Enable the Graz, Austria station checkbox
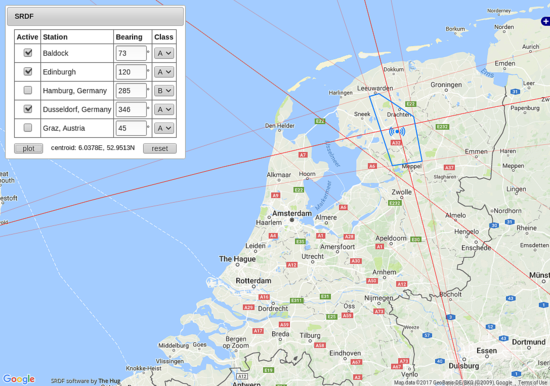 (x=28, y=127)
